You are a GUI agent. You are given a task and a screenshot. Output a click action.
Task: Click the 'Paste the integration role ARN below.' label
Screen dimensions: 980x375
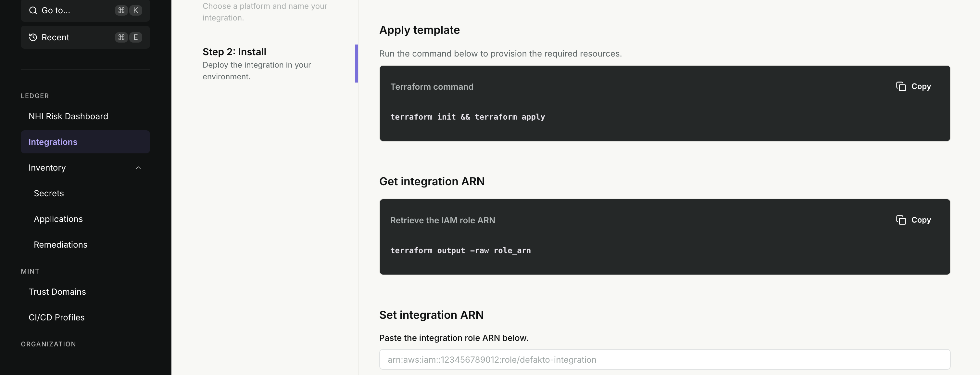(454, 338)
